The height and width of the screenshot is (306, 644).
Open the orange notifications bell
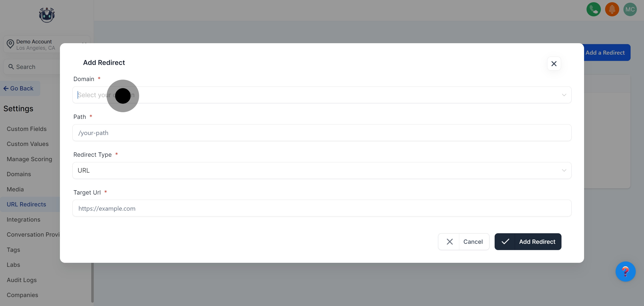612,9
